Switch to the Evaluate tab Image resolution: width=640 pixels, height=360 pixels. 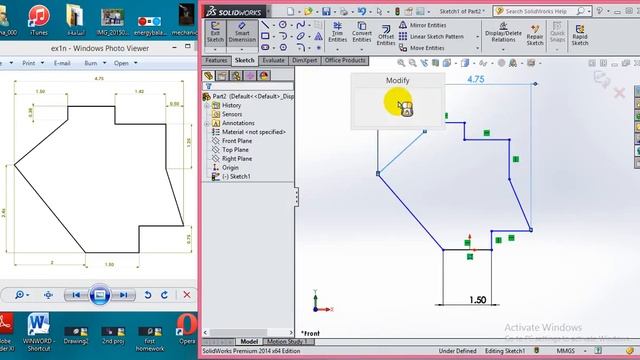coord(273,60)
